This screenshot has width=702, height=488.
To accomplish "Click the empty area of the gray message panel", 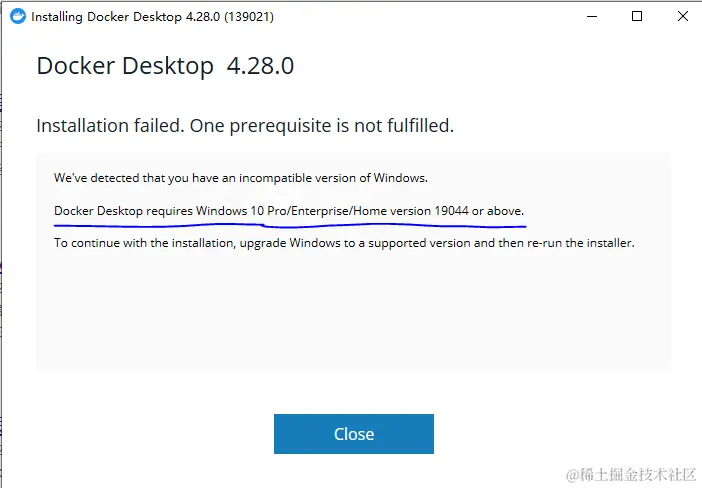I will pos(354,313).
